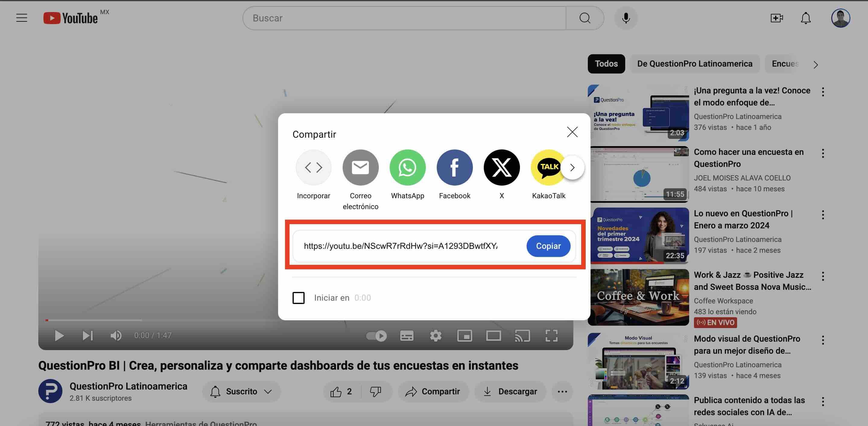
Task: Copy the link with Copiar
Action: pos(548,246)
